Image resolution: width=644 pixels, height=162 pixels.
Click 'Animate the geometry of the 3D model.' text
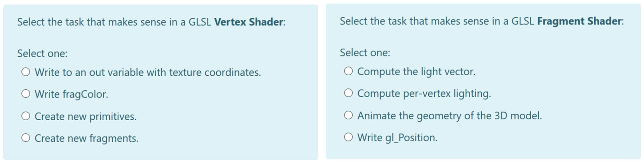click(x=449, y=116)
